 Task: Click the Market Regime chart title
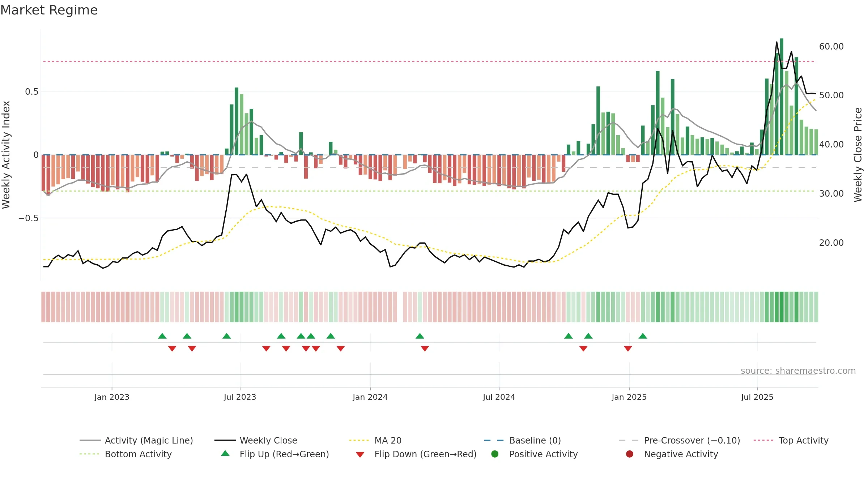[49, 10]
